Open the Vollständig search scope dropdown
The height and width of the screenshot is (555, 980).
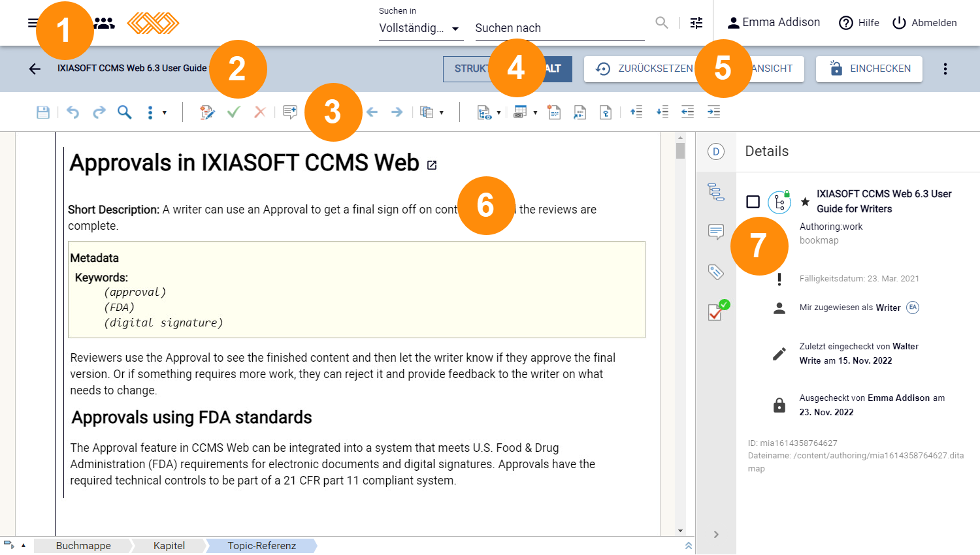(421, 28)
